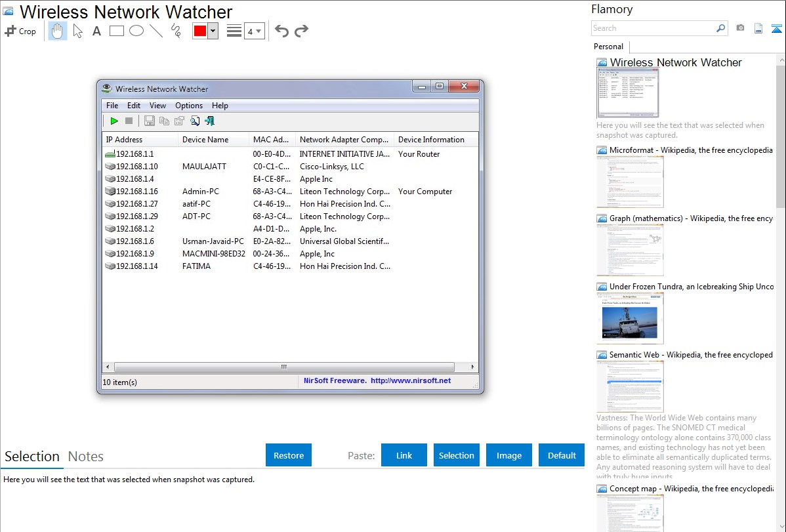This screenshot has width=786, height=532.
Task: Click the Restore button
Action: (x=289, y=455)
